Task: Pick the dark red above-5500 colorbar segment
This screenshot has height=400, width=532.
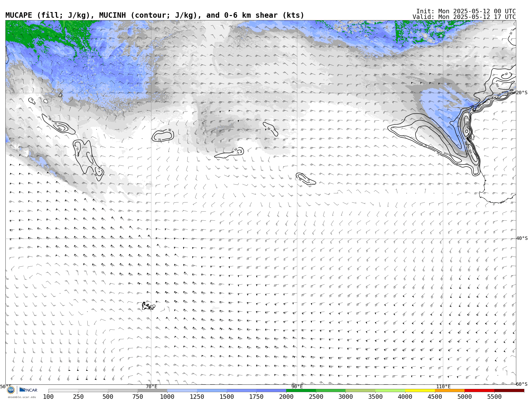Action: point(509,391)
